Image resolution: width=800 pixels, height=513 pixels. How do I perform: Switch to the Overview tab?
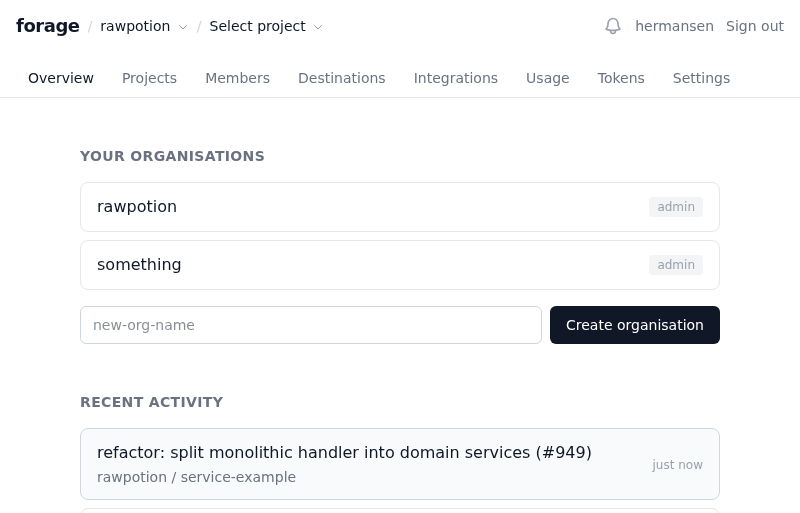[61, 78]
